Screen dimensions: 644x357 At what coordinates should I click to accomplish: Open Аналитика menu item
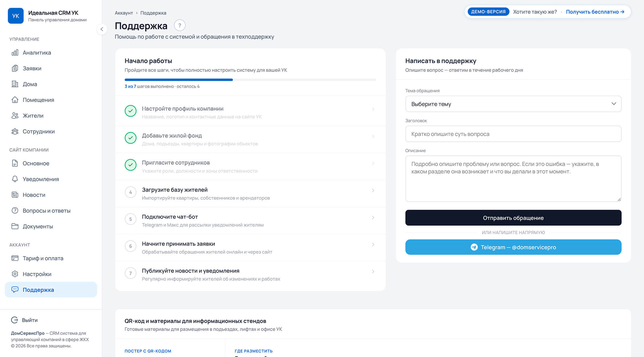pyautogui.click(x=51, y=52)
